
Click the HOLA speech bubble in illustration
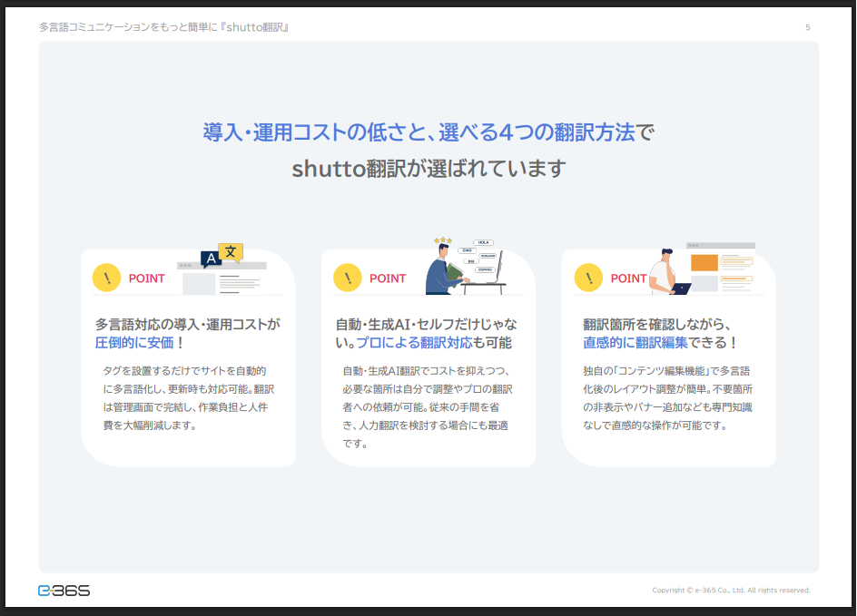click(x=483, y=242)
